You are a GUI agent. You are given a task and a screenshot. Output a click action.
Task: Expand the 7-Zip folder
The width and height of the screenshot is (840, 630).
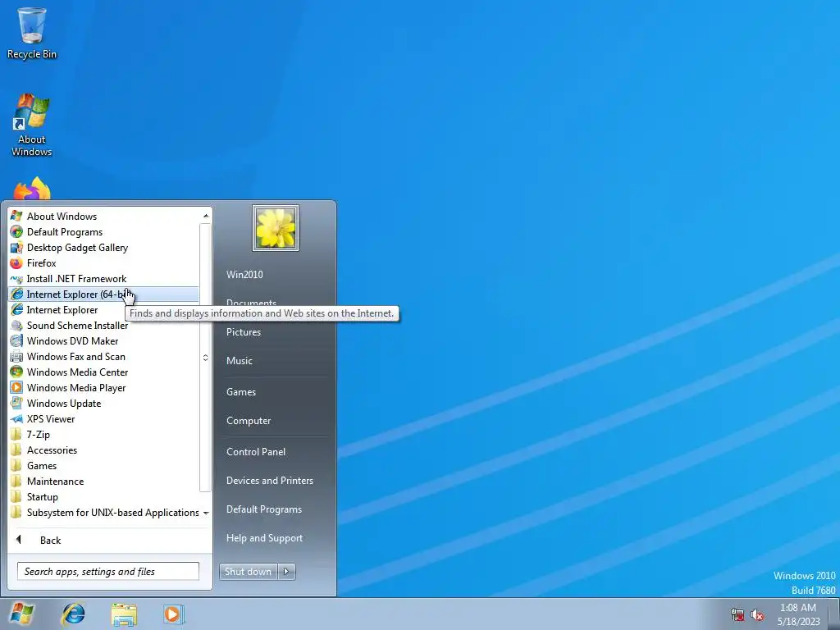point(103,435)
